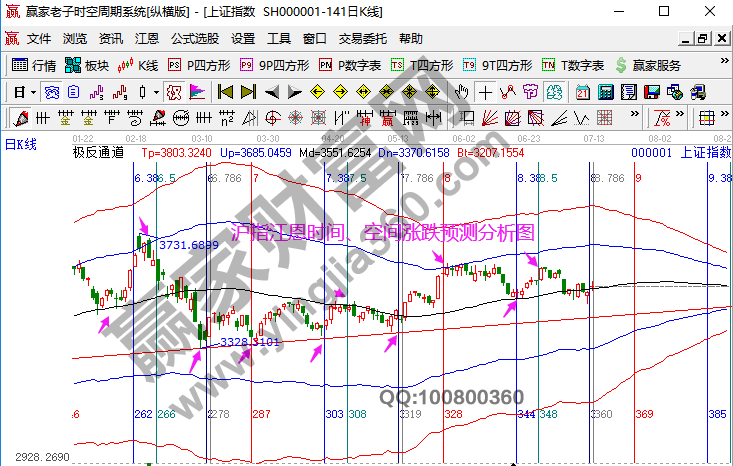
Task: Expand the candlestick style dropdown arrow
Action: 155,92
